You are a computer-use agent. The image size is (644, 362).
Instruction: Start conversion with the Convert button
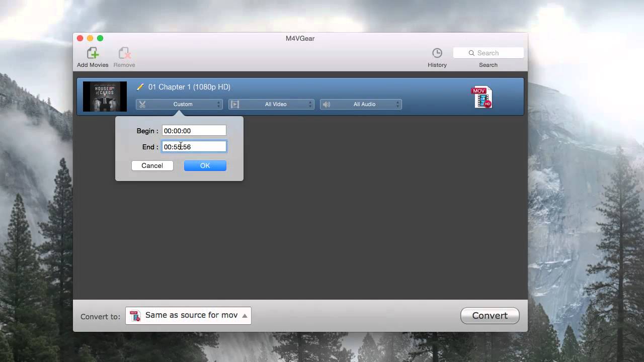tap(490, 316)
